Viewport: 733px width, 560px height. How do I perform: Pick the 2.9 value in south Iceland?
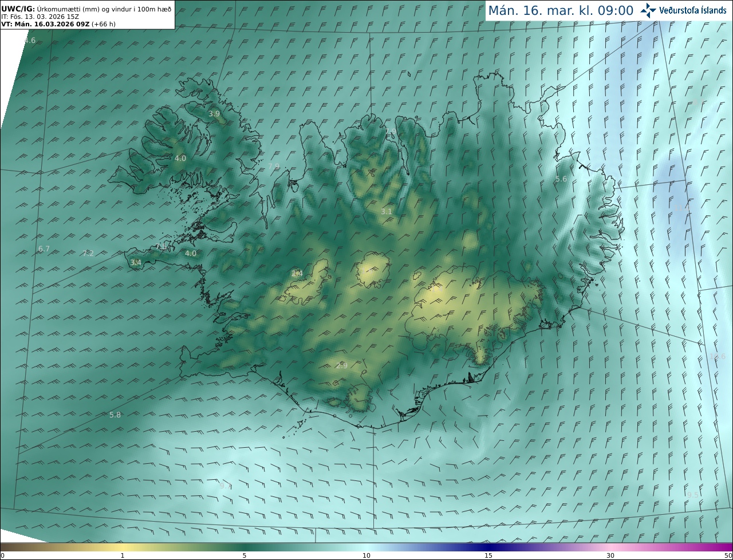[x=342, y=366]
